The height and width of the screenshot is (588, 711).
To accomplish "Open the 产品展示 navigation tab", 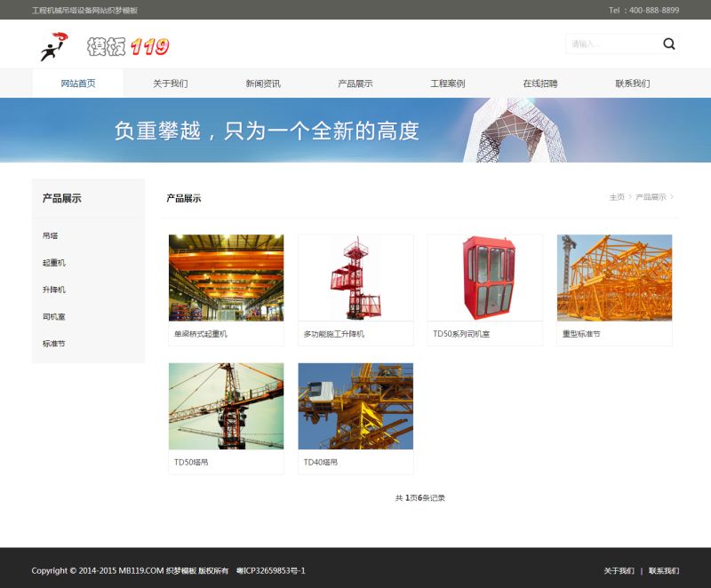I will click(x=355, y=83).
